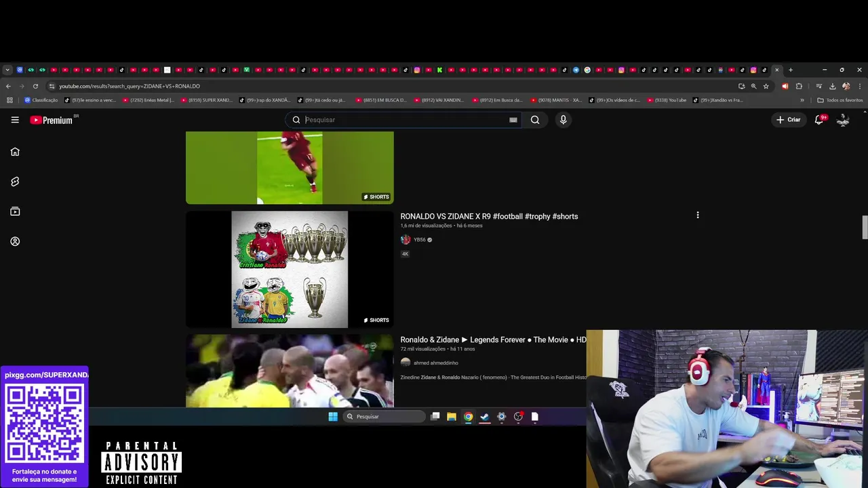The height and width of the screenshot is (488, 868).
Task: Switch to the Google browser tab
Action: coord(587,70)
